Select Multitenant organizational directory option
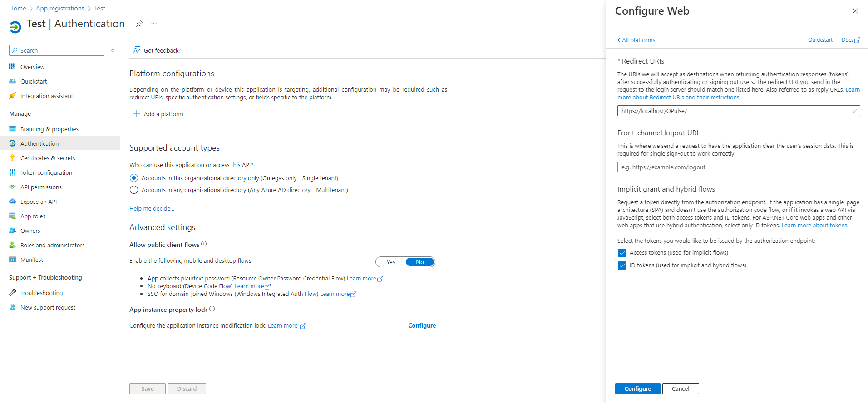Viewport: 868px width, 403px height. 134,190
